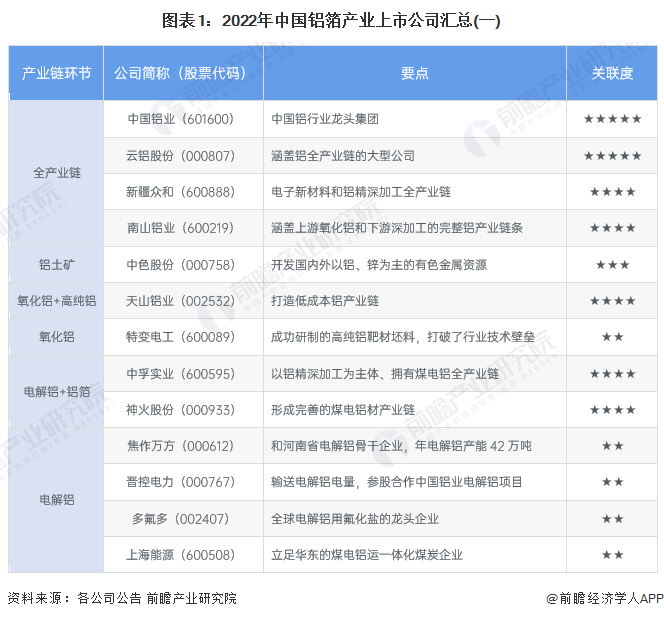Image resolution: width=664 pixels, height=619 pixels.
Task: Select the 氧化铝 category cell
Action: click(56, 337)
